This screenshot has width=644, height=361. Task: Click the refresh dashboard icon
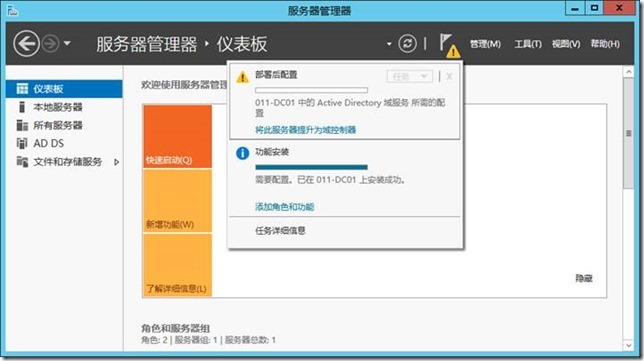[407, 44]
